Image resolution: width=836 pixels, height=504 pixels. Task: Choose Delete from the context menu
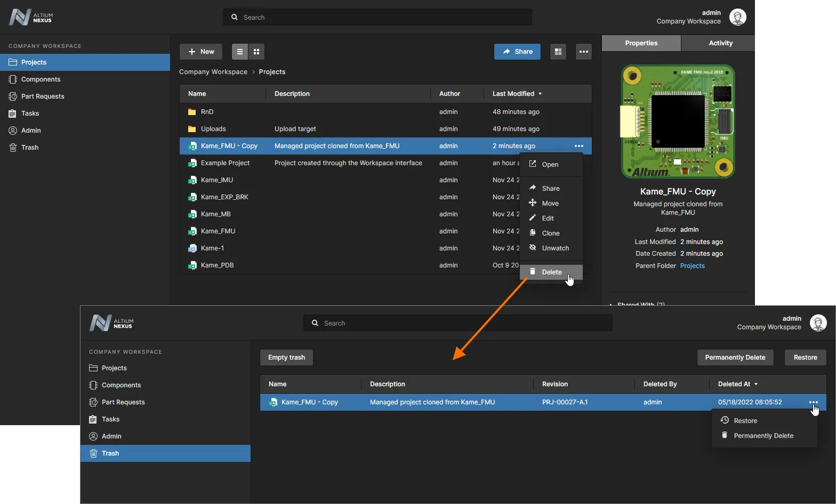click(x=551, y=272)
